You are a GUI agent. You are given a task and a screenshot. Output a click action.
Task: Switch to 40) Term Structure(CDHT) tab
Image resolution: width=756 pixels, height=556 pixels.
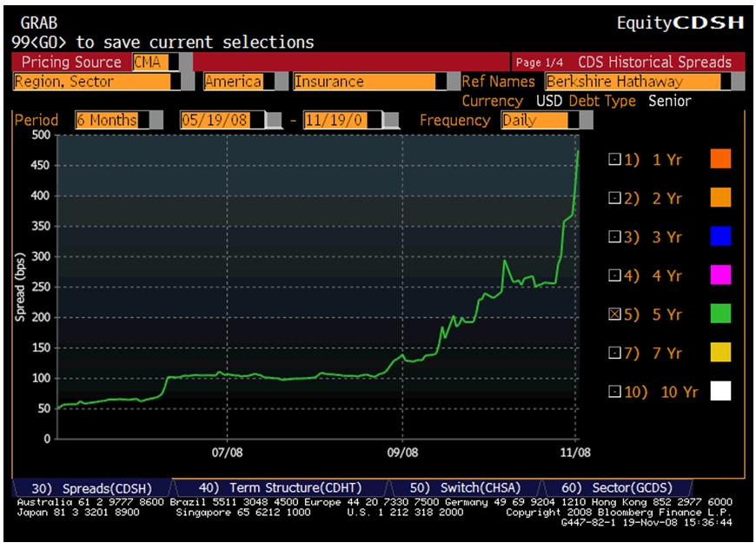point(281,487)
